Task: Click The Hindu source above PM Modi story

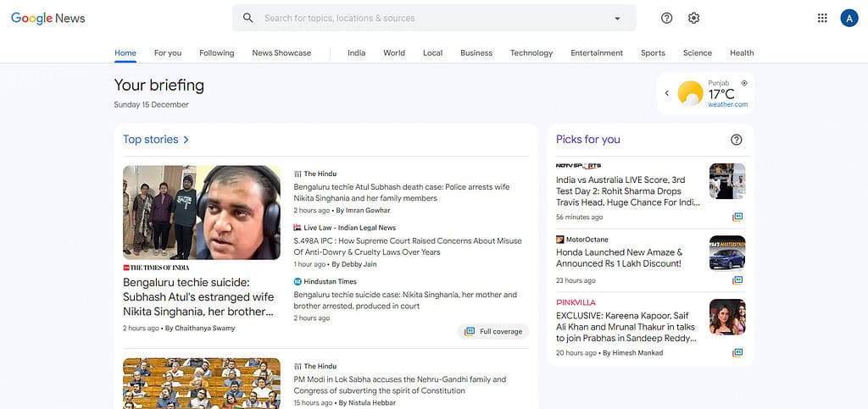Action: pos(315,366)
